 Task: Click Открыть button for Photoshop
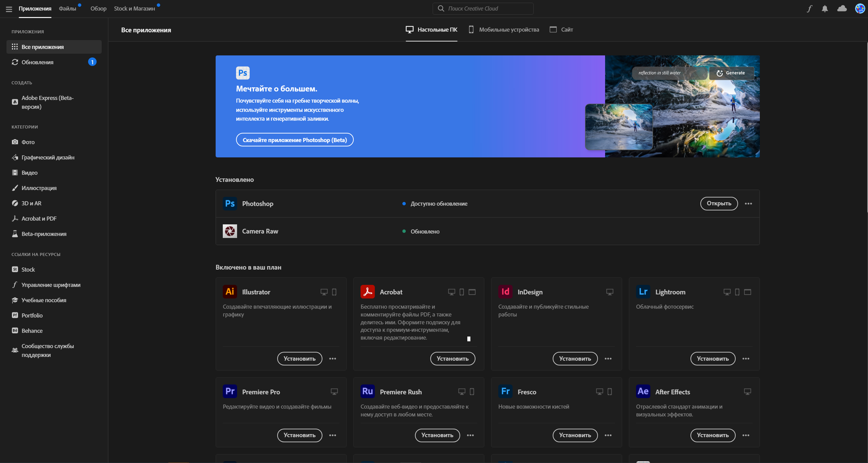[x=719, y=203]
